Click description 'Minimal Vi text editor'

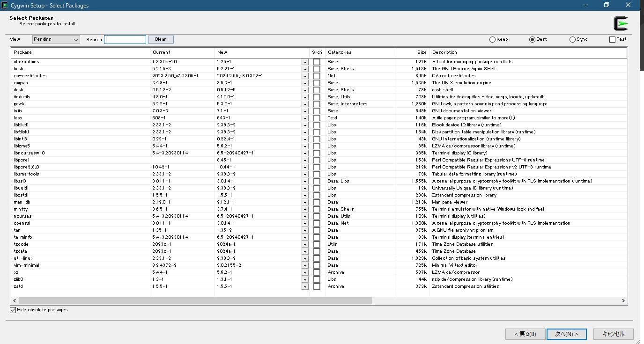point(455,265)
